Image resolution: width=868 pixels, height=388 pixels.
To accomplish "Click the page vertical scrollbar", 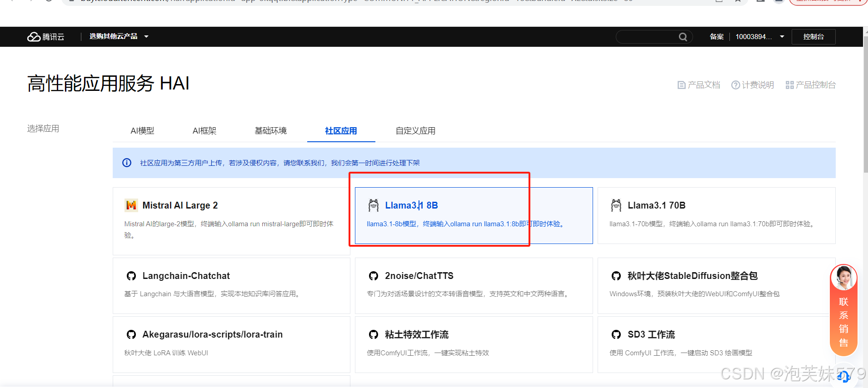I will [865, 104].
